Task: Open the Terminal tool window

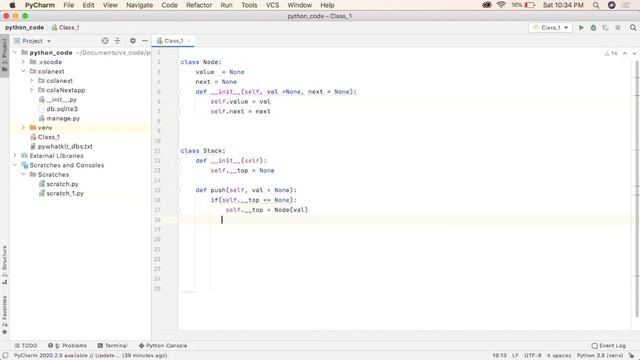Action: point(113,346)
